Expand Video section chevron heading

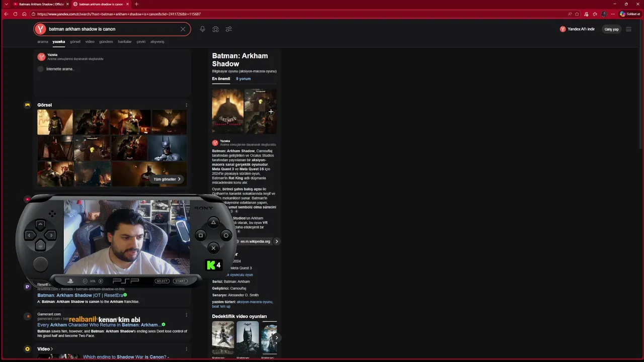[45, 349]
